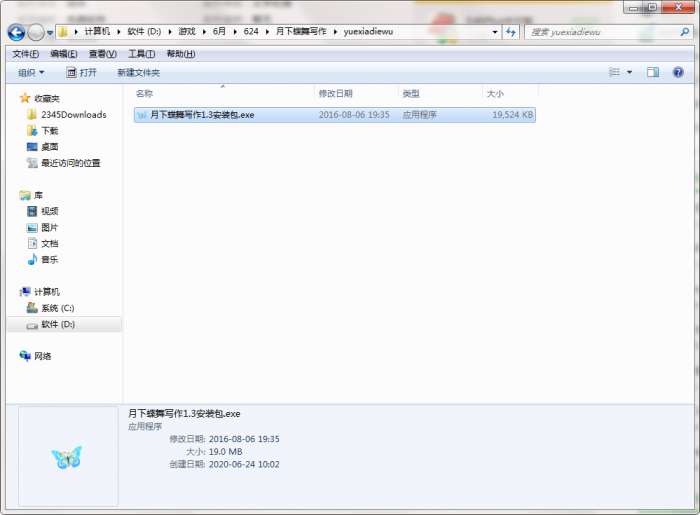
Task: Open the 图片 library
Action: (50, 228)
